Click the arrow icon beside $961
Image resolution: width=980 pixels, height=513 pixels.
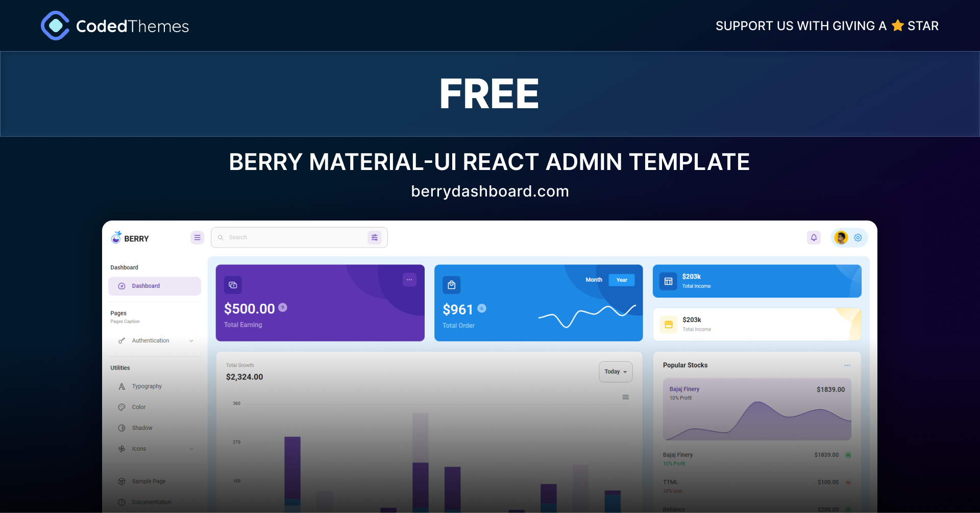tap(482, 308)
